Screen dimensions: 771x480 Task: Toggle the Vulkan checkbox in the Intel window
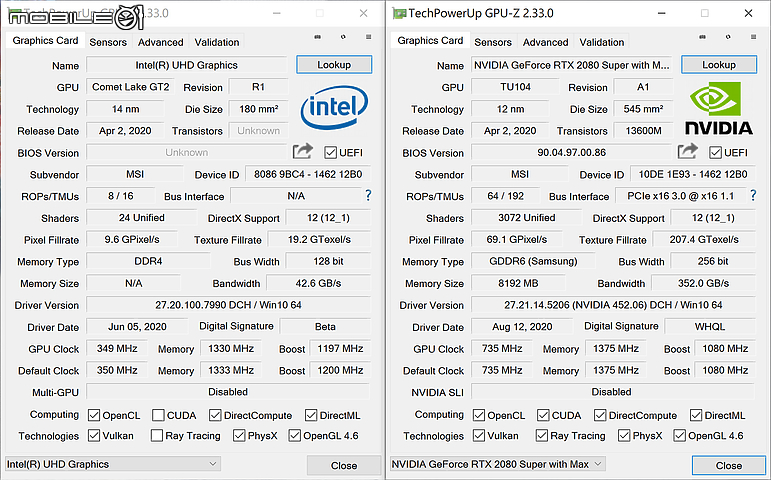click(x=94, y=436)
